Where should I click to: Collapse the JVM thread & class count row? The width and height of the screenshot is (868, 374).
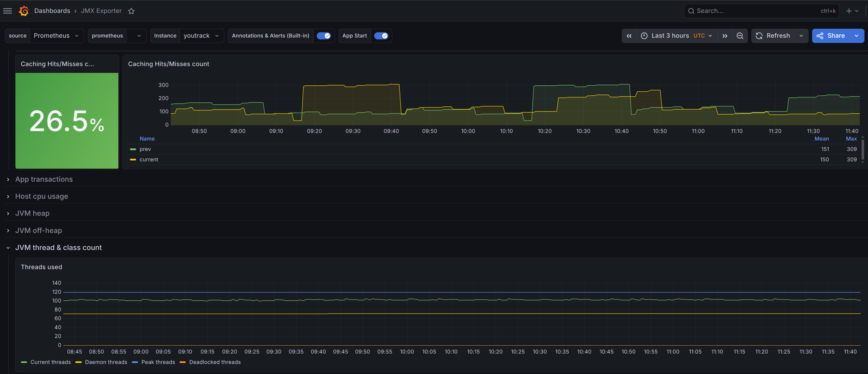point(58,247)
